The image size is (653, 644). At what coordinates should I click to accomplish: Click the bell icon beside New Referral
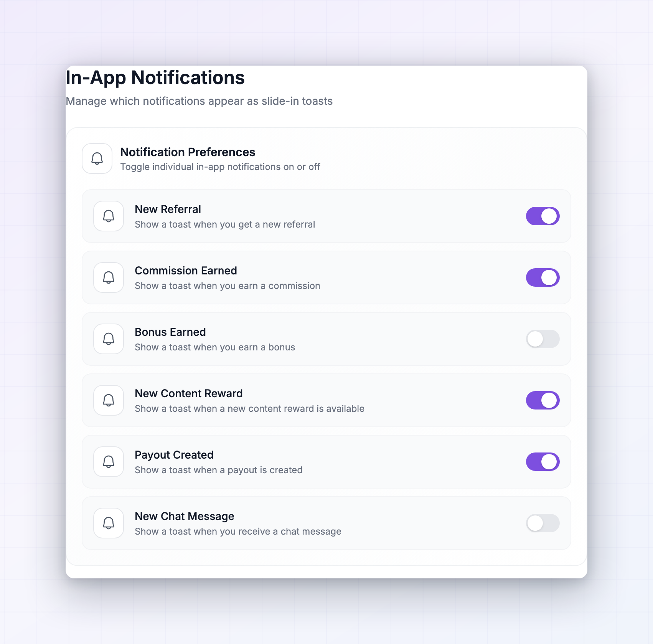tap(109, 216)
